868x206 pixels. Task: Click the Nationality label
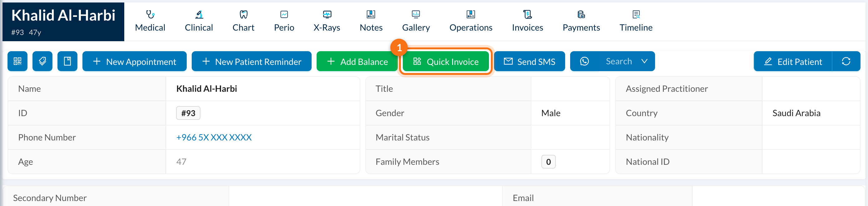coord(647,137)
